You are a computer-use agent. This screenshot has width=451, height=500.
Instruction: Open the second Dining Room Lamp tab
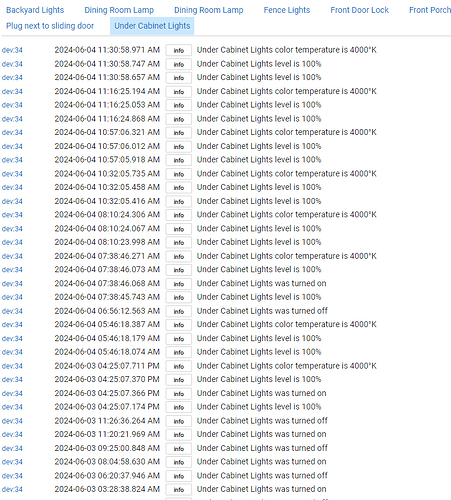(x=209, y=10)
